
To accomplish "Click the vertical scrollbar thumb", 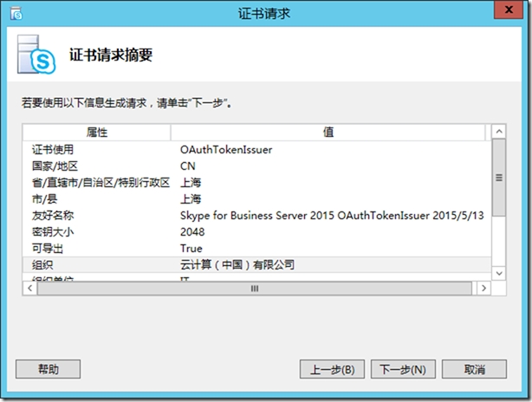I will 499,177.
